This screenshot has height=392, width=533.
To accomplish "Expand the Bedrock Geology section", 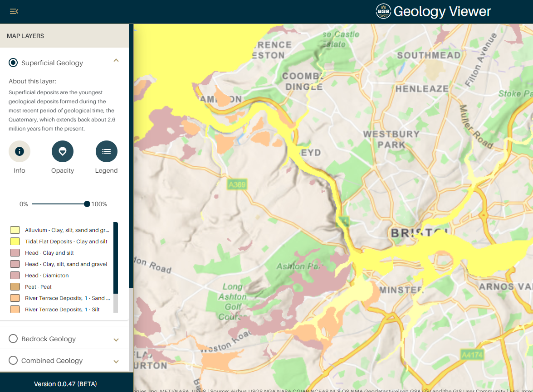I will point(116,339).
